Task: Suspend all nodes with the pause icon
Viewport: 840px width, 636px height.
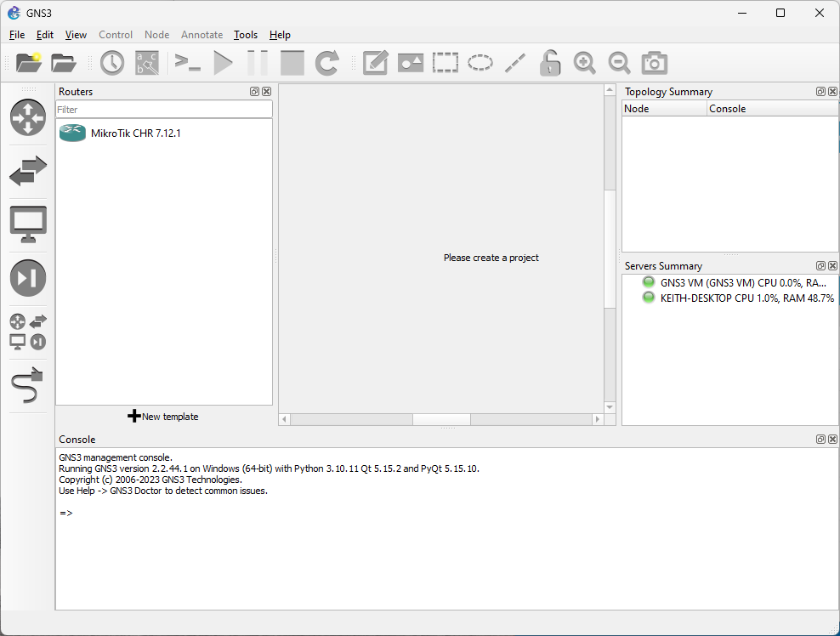Action: coord(258,62)
